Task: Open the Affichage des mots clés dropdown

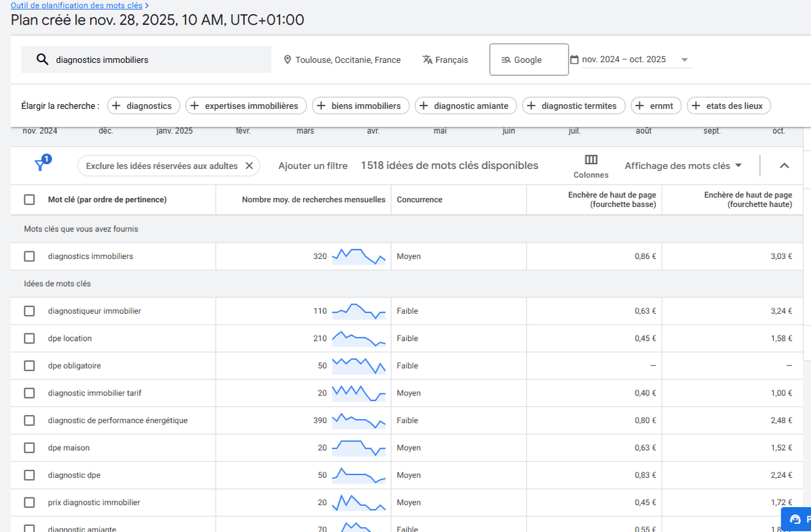Action: pyautogui.click(x=682, y=165)
